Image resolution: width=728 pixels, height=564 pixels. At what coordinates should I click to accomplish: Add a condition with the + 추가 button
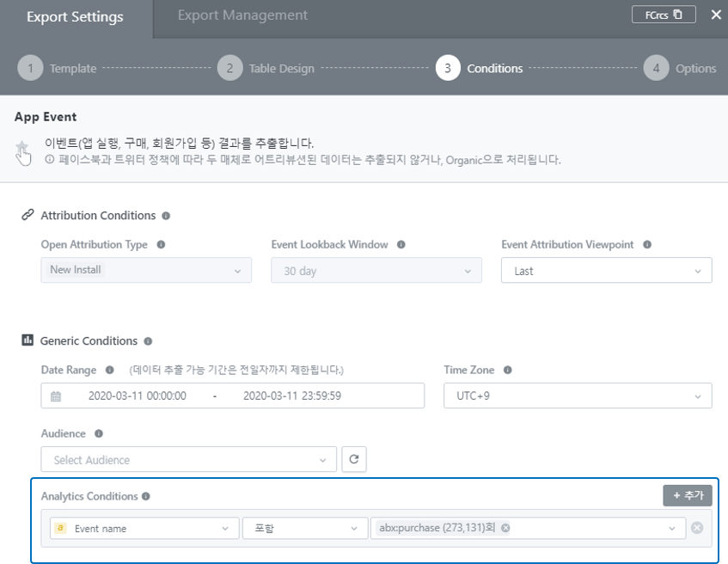point(688,495)
